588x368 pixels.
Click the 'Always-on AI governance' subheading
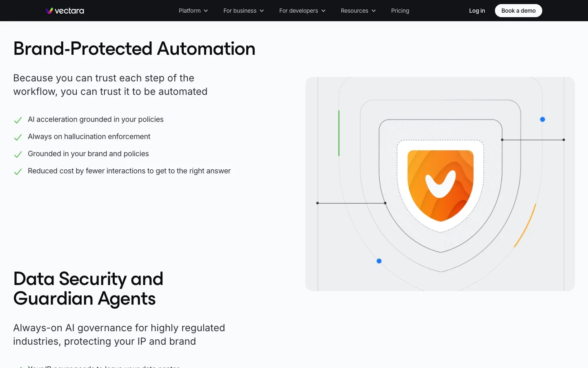(x=119, y=334)
